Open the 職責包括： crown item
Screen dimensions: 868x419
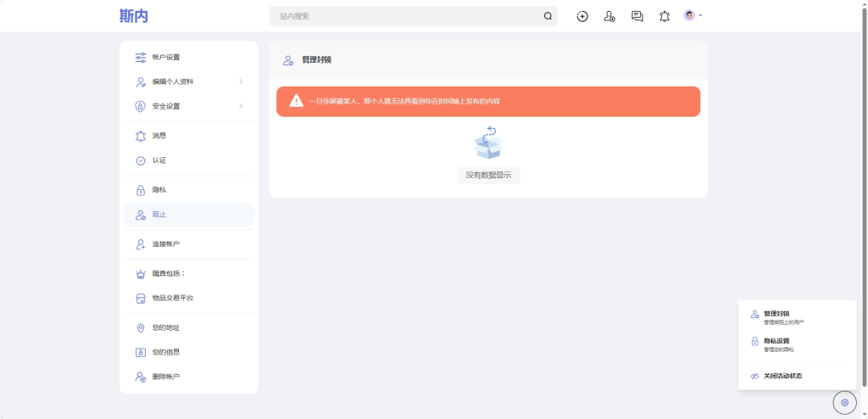pyautogui.click(x=189, y=274)
